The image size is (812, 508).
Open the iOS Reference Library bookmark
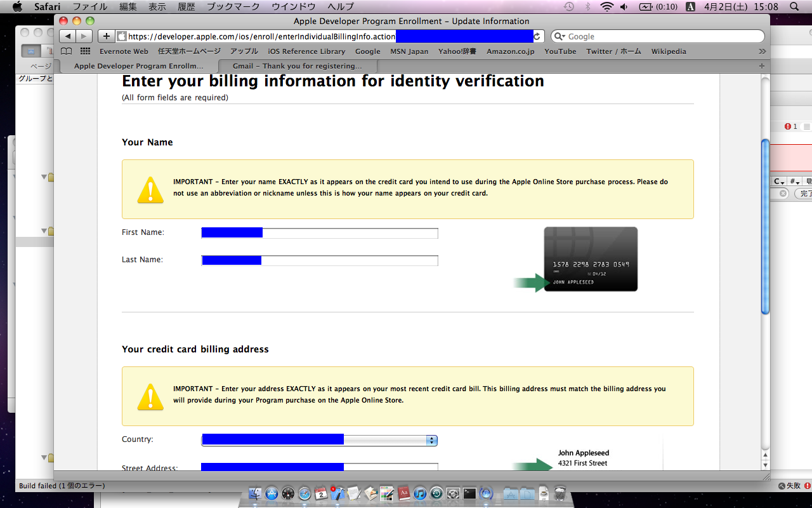click(x=306, y=51)
